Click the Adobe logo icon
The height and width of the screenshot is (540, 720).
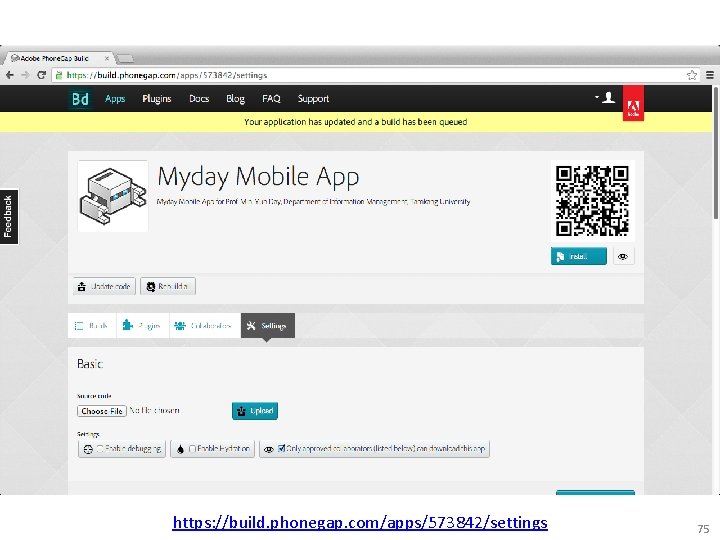point(633,105)
